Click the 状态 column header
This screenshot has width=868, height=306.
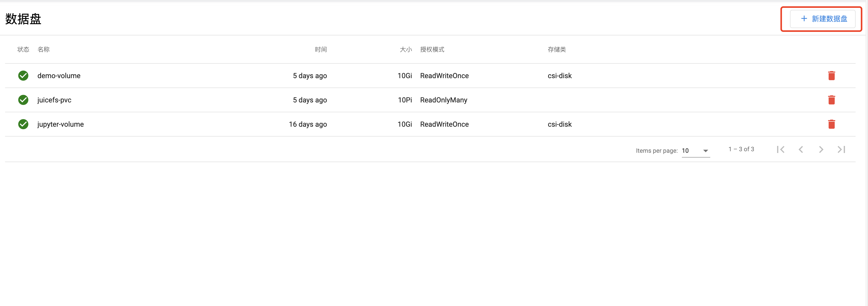[x=23, y=50]
